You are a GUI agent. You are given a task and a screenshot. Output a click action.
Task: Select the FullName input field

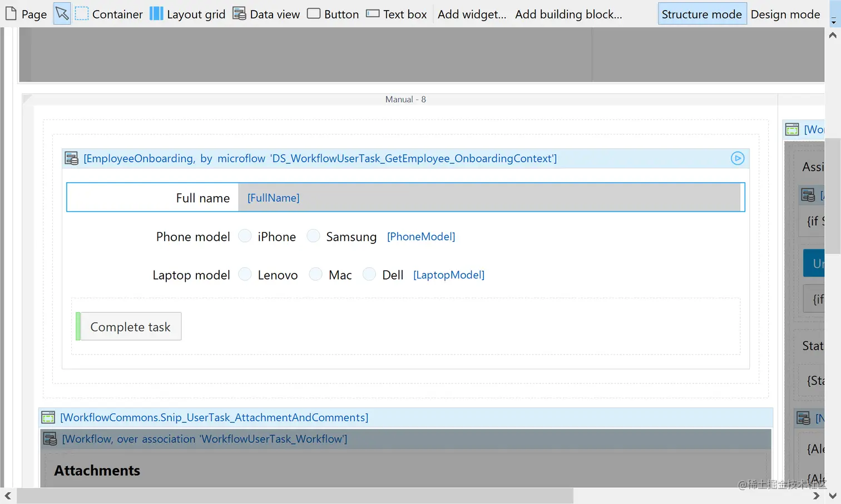490,197
